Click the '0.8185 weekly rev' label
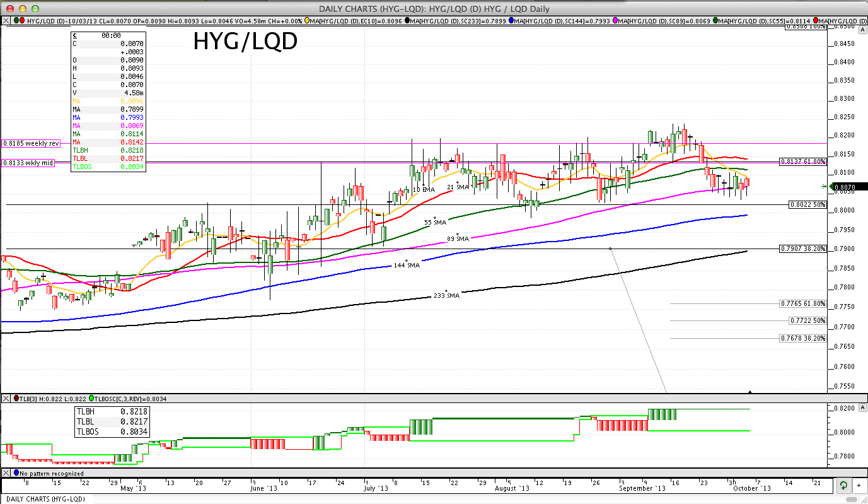 (31, 144)
